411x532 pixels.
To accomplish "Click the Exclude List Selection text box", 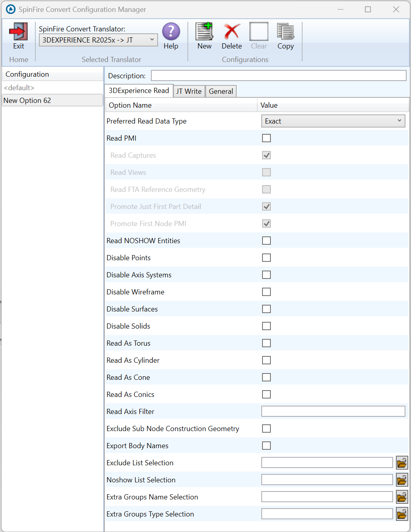I will tap(327, 462).
